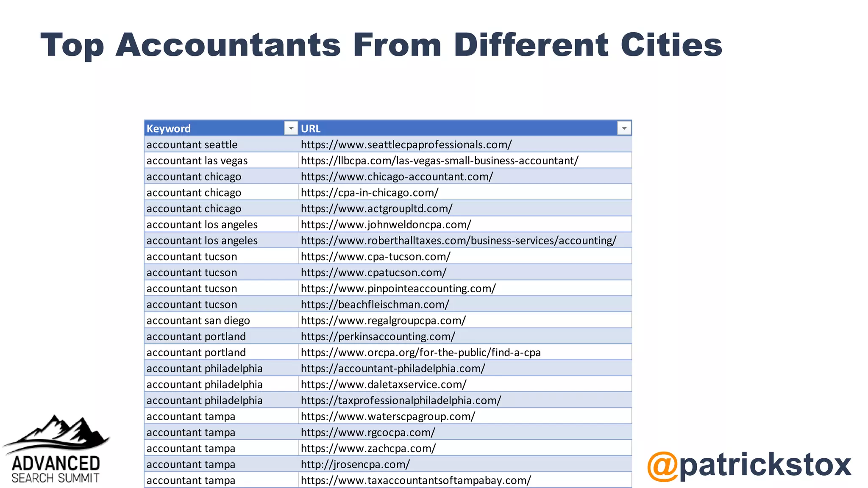Open the johnweldoncpa.com URL
868x488 pixels.
point(386,225)
